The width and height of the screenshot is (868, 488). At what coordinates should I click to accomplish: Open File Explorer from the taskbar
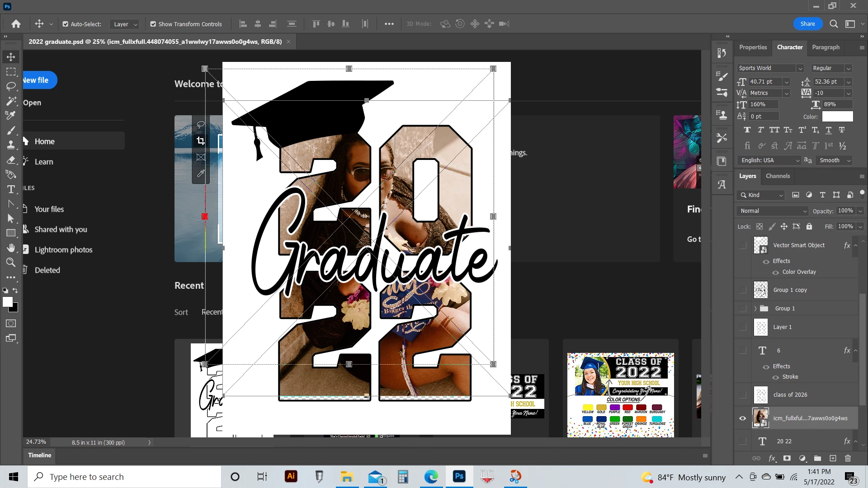347,477
